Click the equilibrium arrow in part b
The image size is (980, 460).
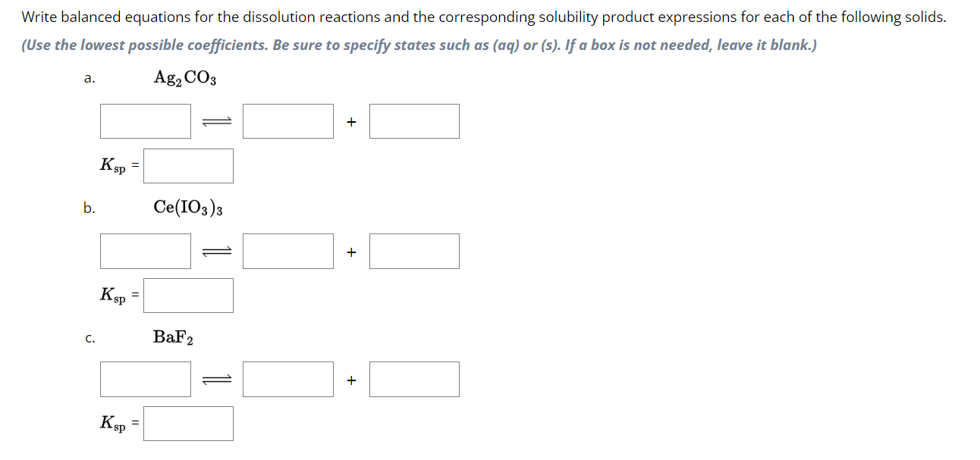[x=215, y=250]
